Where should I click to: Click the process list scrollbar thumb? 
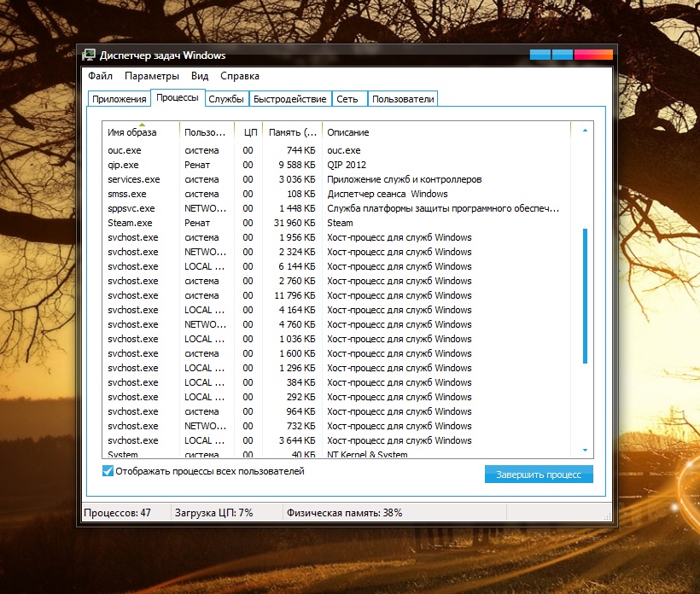tap(585, 296)
